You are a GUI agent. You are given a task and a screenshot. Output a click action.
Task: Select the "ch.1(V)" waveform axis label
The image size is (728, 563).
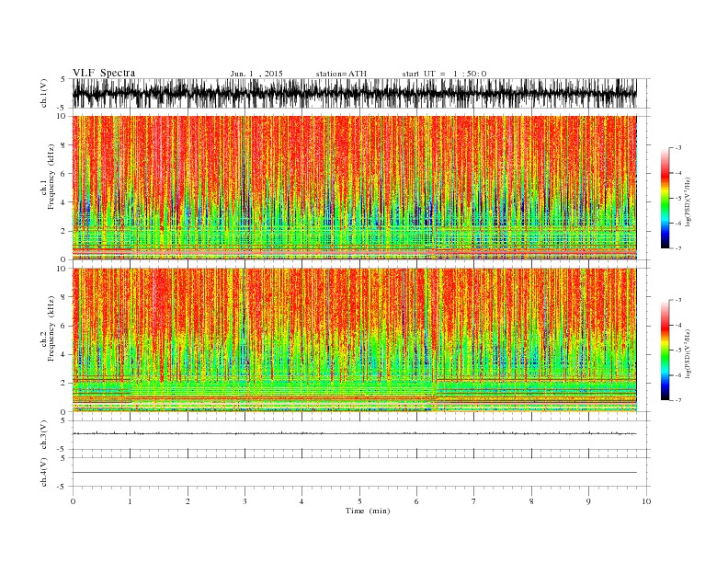pyautogui.click(x=44, y=94)
